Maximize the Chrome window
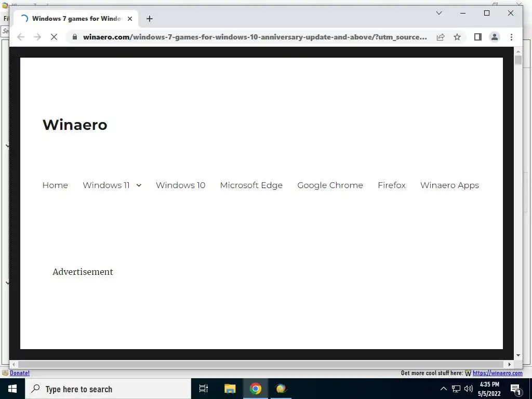This screenshot has width=532, height=399. point(486,13)
